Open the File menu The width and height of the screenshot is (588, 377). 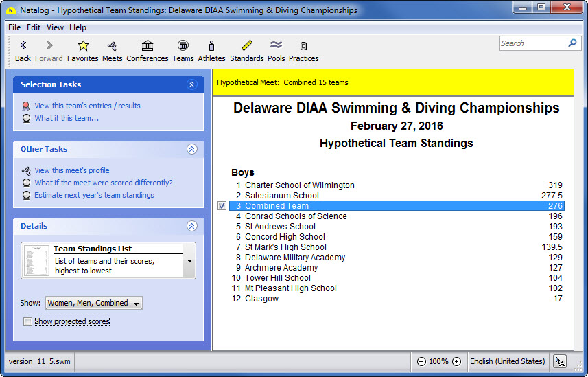(14, 27)
